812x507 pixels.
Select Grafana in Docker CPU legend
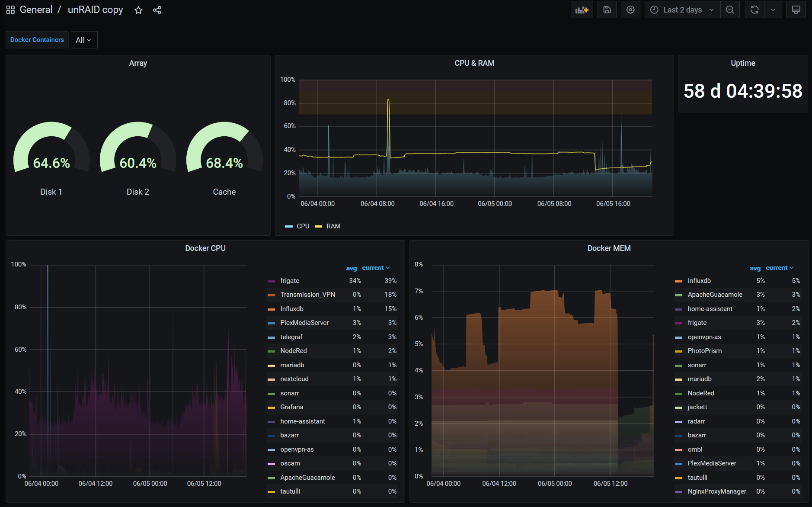tap(291, 407)
